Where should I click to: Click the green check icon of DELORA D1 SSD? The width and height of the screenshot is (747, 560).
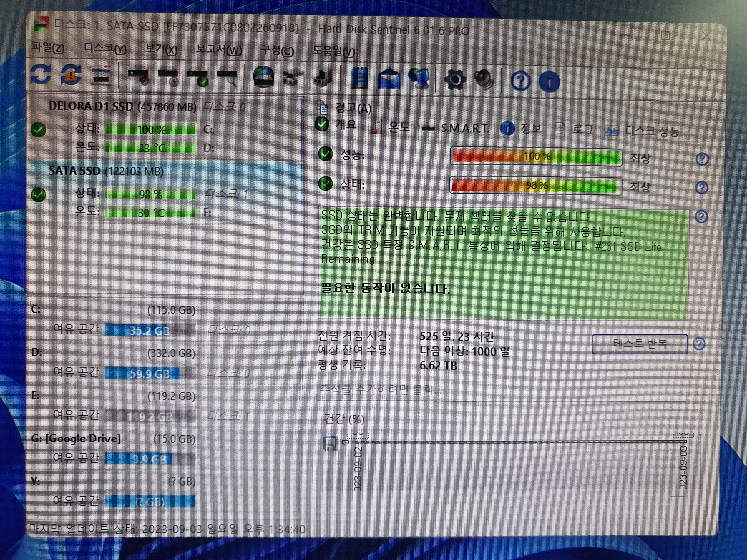(38, 130)
